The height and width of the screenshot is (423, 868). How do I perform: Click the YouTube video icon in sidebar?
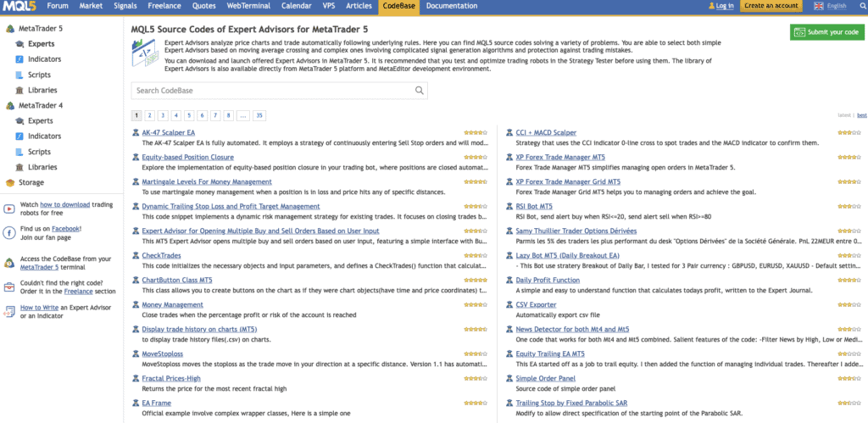point(9,209)
